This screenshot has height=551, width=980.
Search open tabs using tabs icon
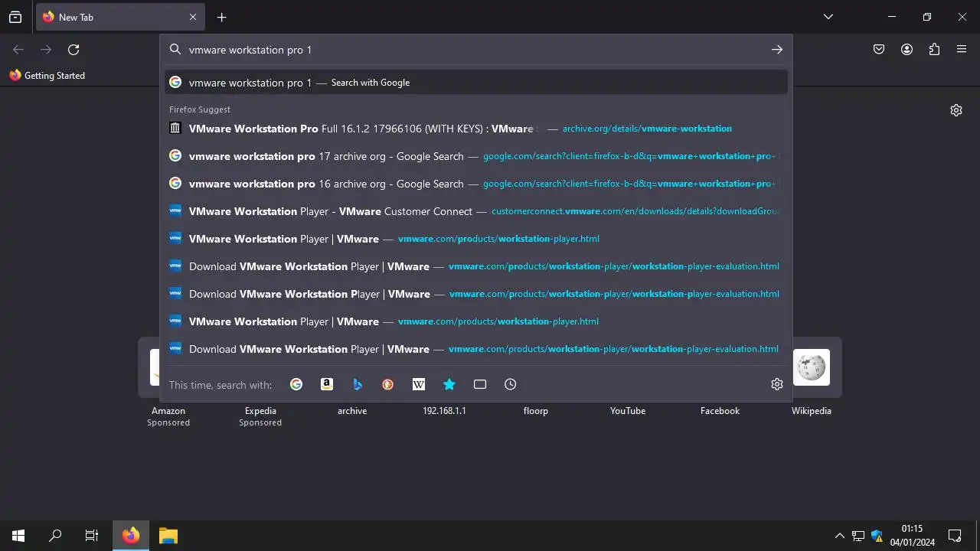pos(480,385)
